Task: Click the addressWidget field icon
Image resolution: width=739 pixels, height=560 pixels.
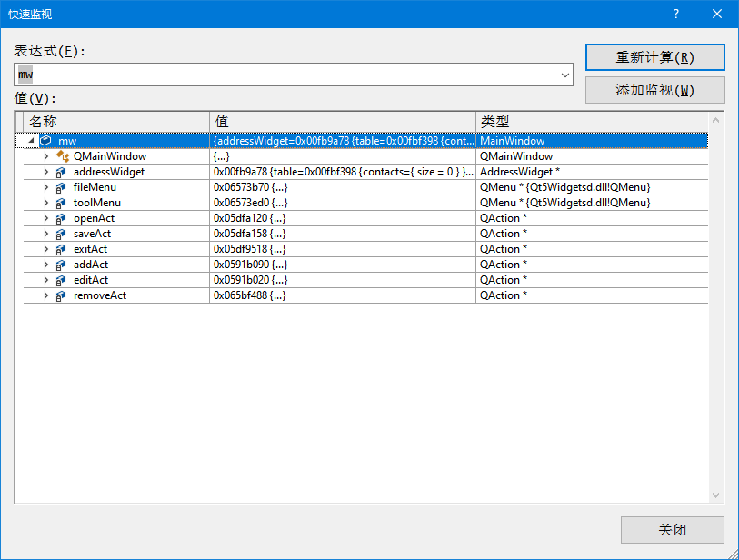Action: (61, 172)
